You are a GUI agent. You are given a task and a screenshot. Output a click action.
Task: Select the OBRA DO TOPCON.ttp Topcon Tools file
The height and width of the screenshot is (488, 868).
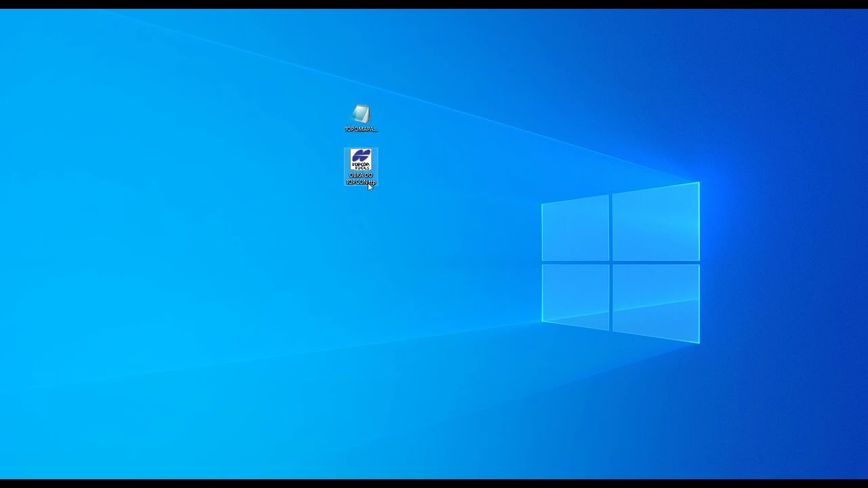coord(361,167)
